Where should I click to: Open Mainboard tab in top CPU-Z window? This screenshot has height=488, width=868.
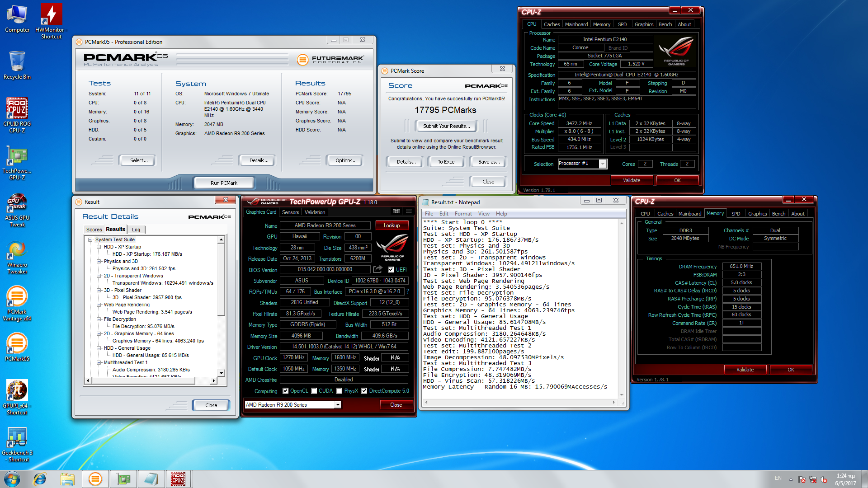[576, 24]
